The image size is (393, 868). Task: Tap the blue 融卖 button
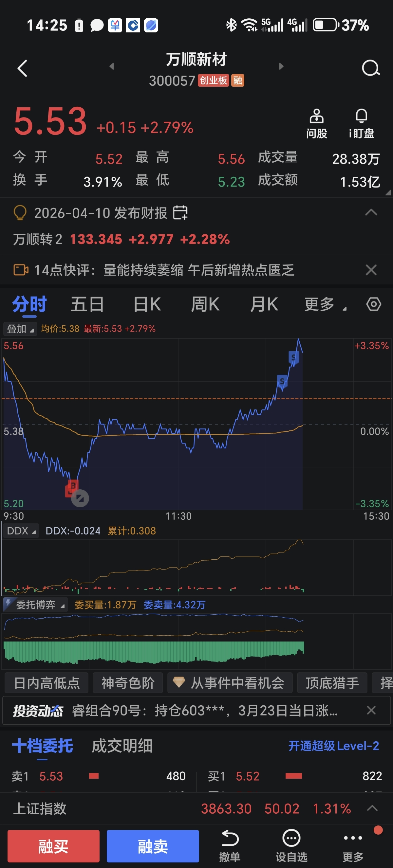(x=153, y=846)
